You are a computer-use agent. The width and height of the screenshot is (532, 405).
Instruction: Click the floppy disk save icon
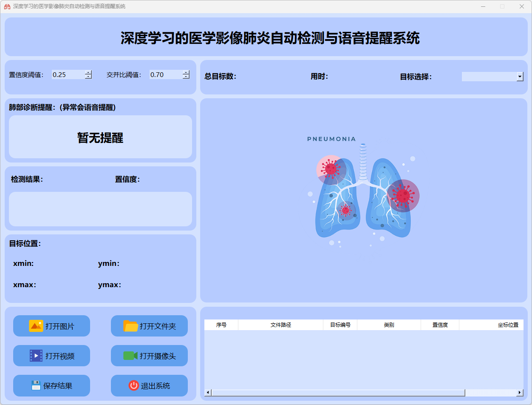point(36,385)
